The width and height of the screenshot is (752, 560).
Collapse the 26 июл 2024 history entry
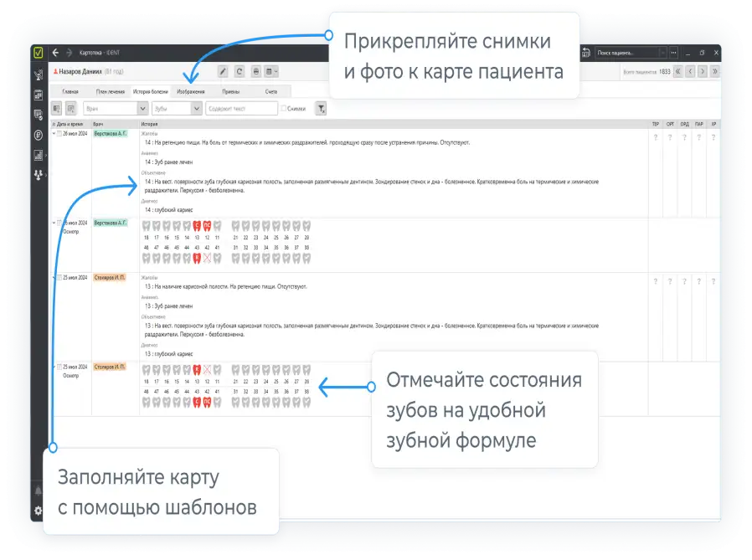54,132
